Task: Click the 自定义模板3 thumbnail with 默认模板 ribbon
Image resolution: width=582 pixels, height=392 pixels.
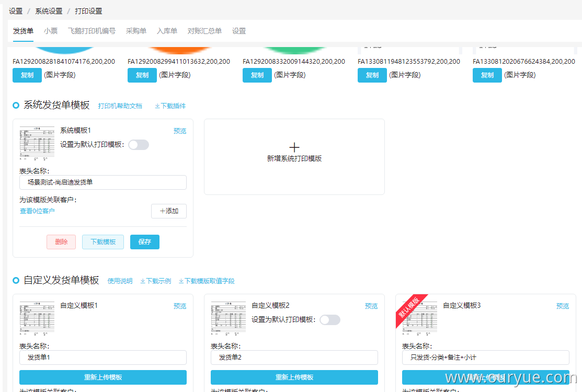Action: (419, 319)
